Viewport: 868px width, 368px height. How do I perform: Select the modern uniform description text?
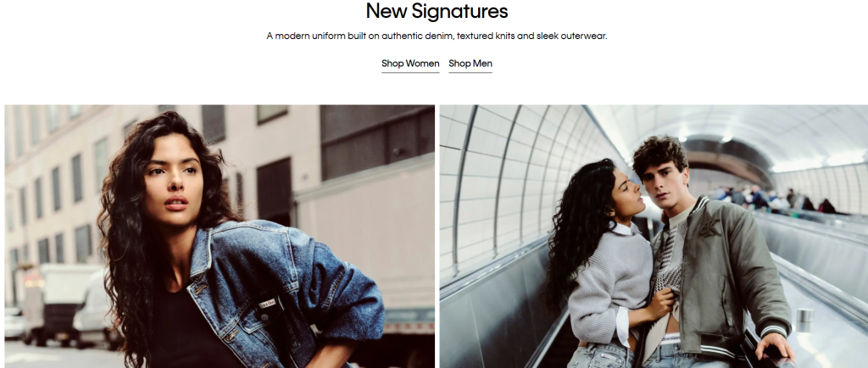(437, 36)
